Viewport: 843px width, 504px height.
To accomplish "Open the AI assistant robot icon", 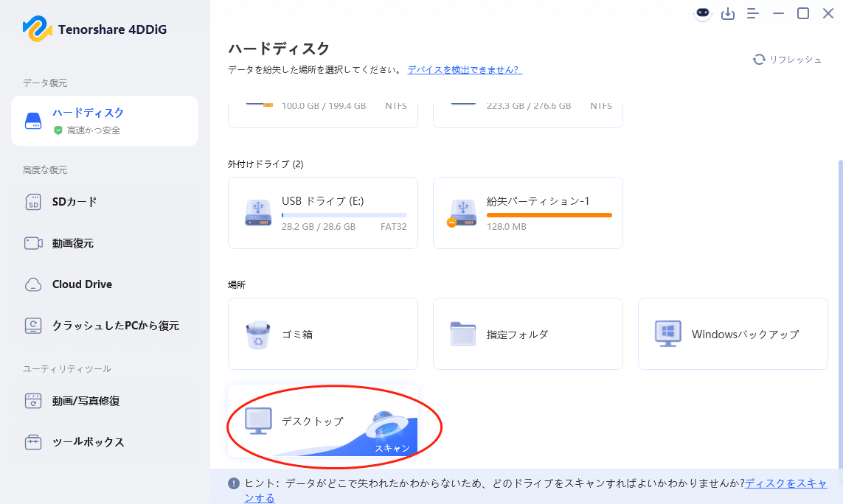I will coord(703,13).
